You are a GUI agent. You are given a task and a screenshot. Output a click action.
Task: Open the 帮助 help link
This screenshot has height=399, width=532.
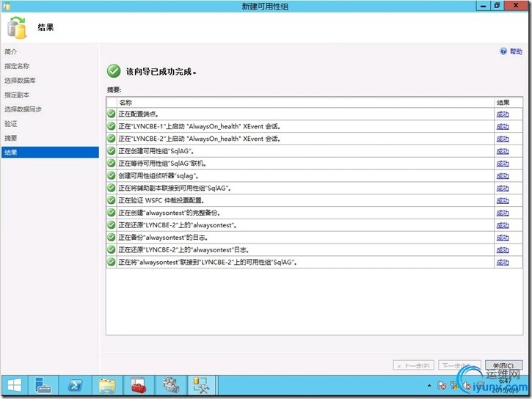point(516,51)
